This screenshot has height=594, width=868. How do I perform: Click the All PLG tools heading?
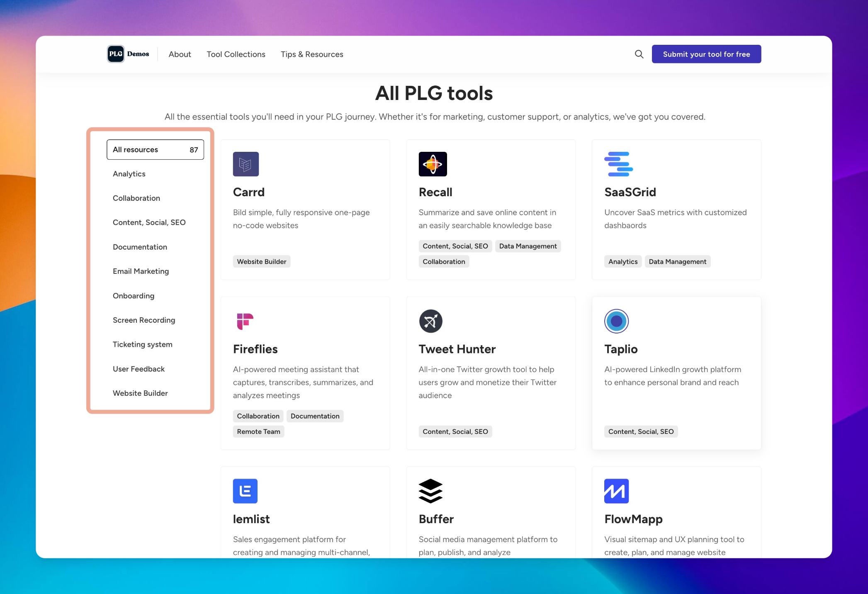(434, 93)
